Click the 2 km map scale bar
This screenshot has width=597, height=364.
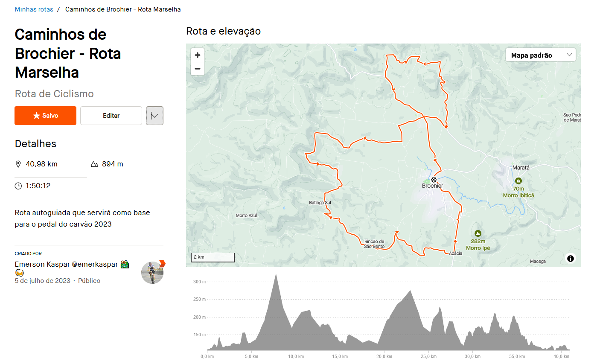tap(213, 257)
